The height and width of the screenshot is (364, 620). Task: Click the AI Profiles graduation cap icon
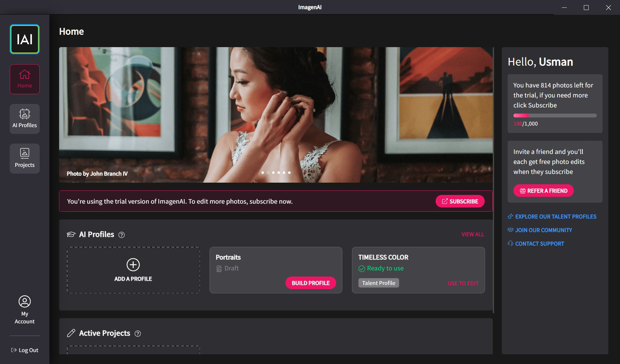pos(71,234)
